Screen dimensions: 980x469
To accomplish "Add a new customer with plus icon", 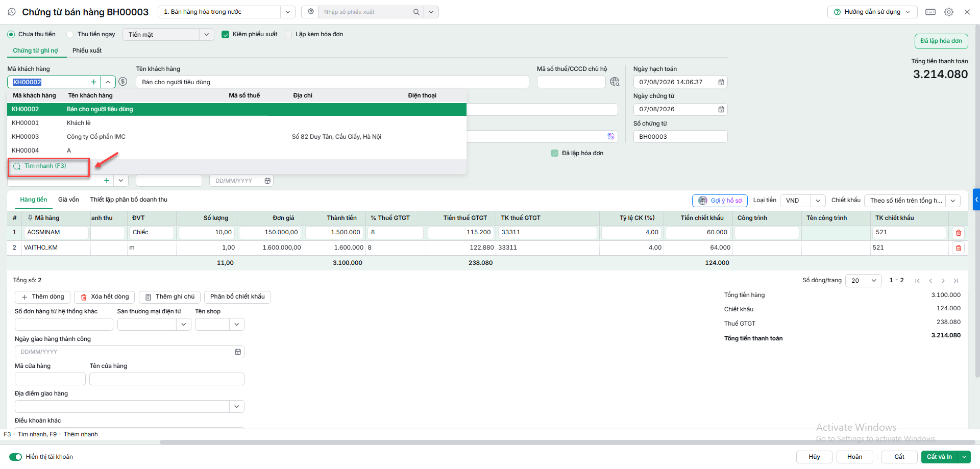I will [x=93, y=82].
